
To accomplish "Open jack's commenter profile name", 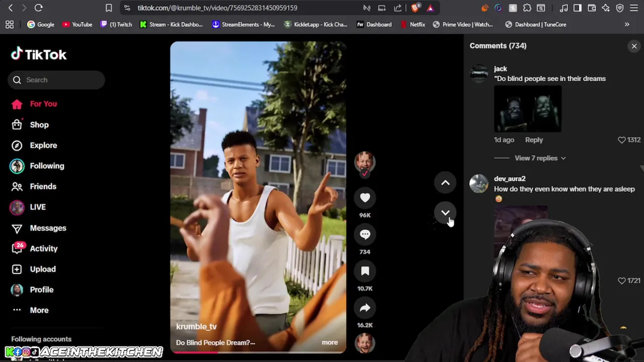I will pyautogui.click(x=500, y=69).
